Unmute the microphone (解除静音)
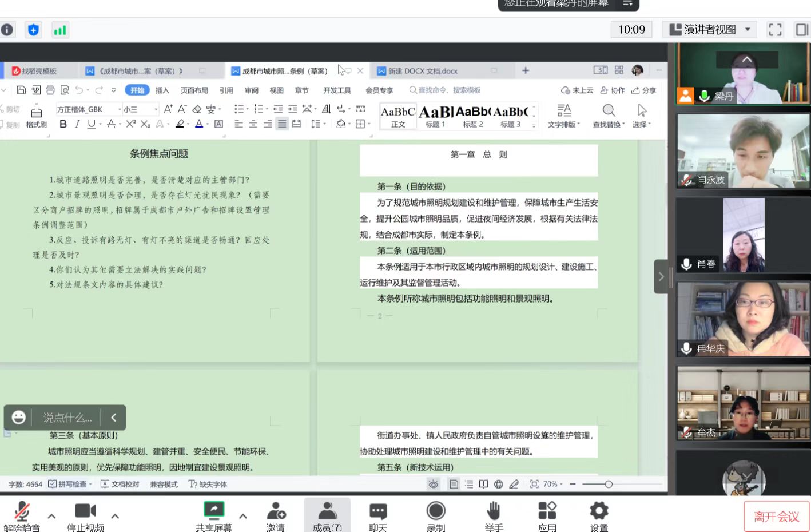This screenshot has height=532, width=811. (22, 514)
